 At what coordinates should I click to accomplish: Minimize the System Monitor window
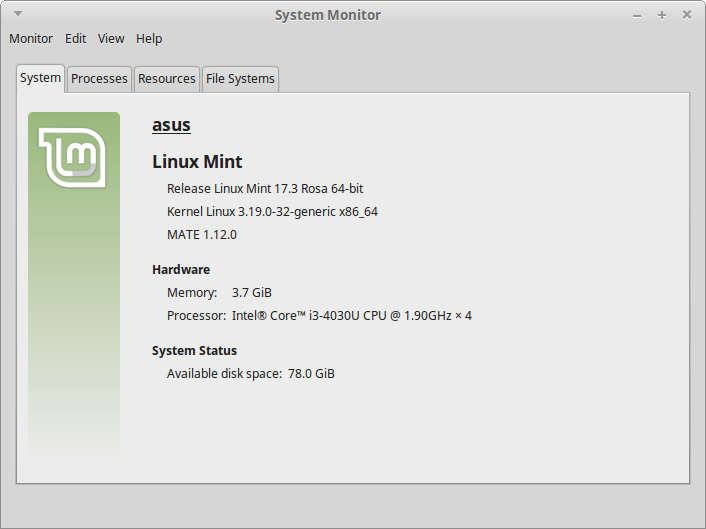click(637, 16)
